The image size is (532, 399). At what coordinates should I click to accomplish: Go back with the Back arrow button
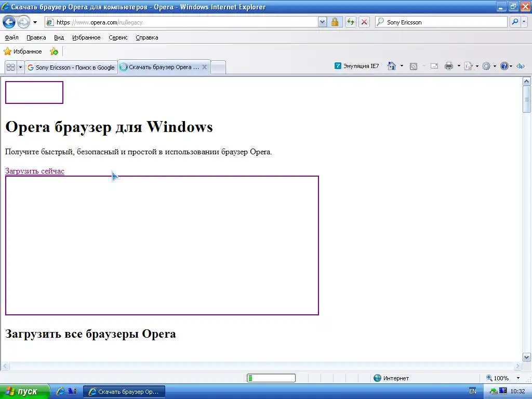coord(9,22)
